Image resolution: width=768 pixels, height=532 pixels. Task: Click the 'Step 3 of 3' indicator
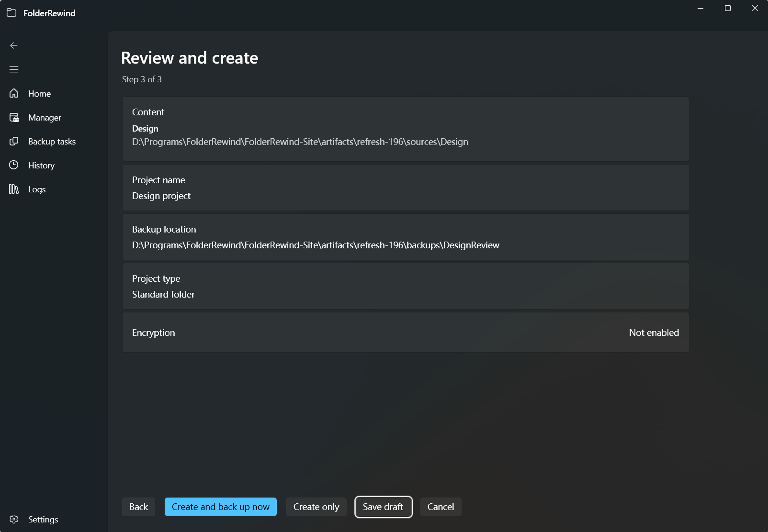pos(142,79)
